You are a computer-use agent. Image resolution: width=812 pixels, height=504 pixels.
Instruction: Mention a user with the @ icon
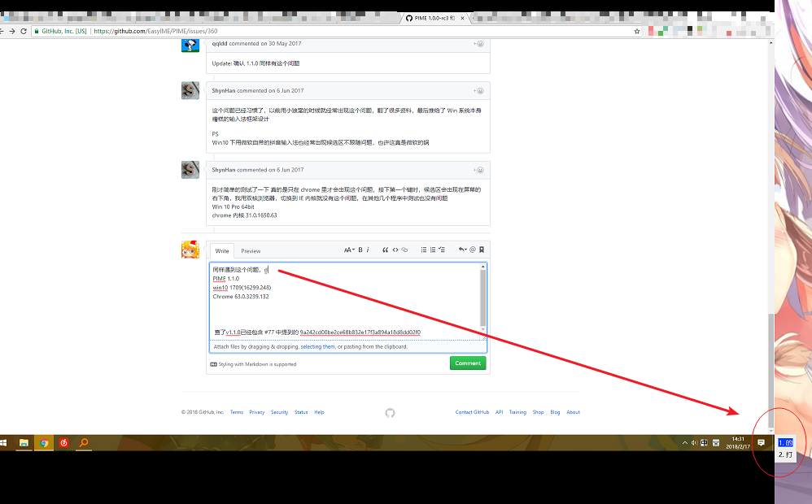tap(473, 250)
